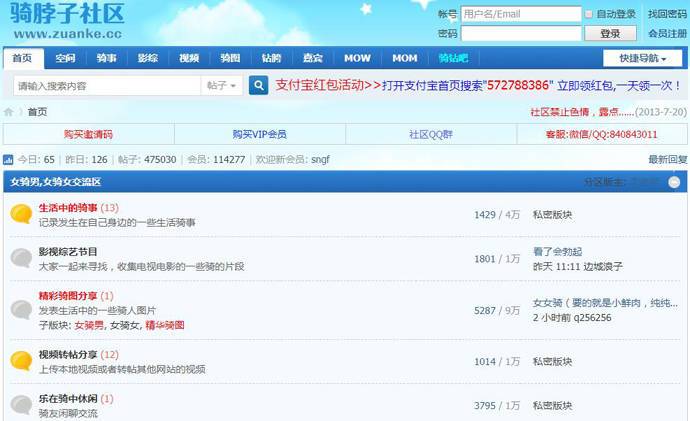
Task: Click the 密码 password input field
Action: pos(520,34)
